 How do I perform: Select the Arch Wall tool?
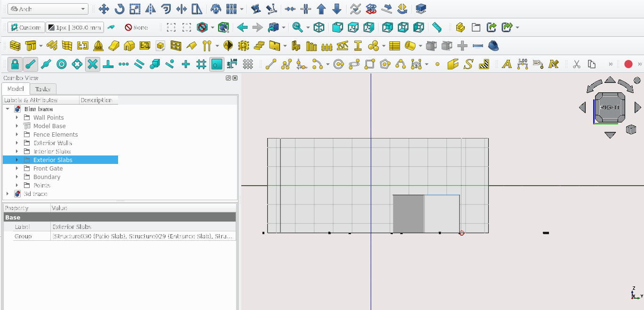click(x=16, y=46)
